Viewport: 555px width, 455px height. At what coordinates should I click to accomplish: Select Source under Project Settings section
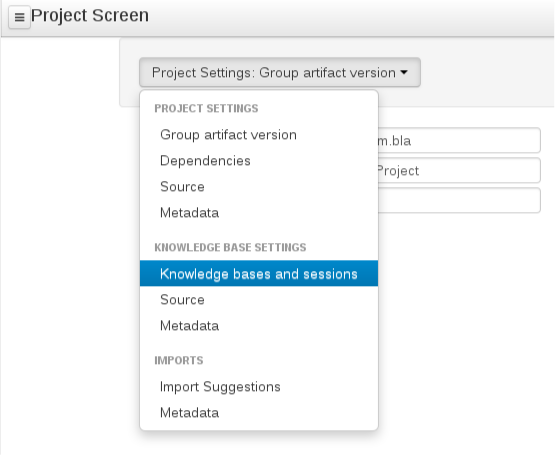click(259, 187)
